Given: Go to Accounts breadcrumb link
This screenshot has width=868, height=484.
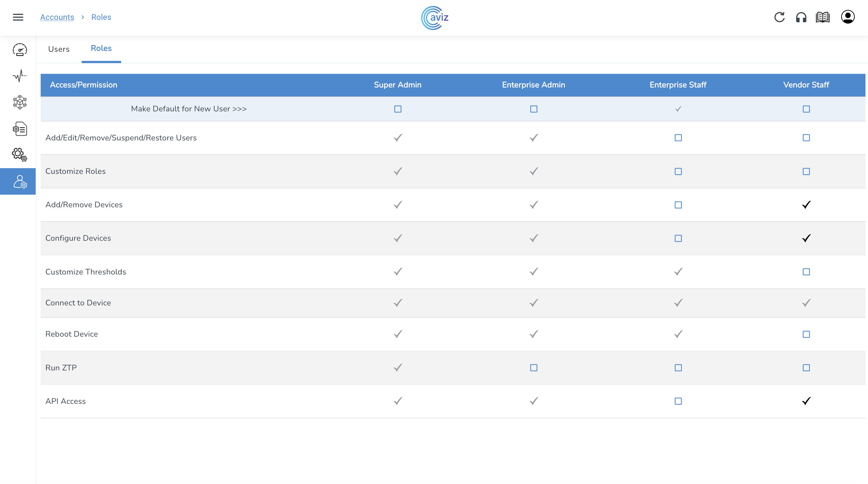Looking at the screenshot, I should (57, 17).
